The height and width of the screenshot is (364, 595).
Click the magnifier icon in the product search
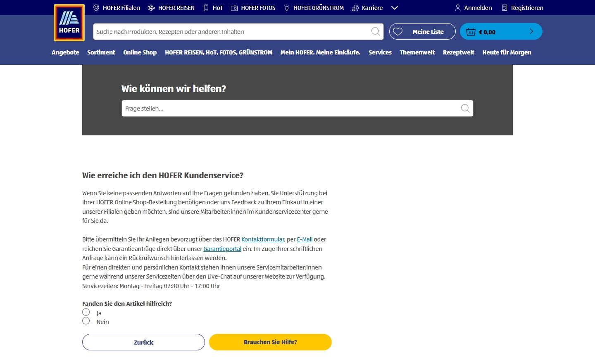point(376,32)
